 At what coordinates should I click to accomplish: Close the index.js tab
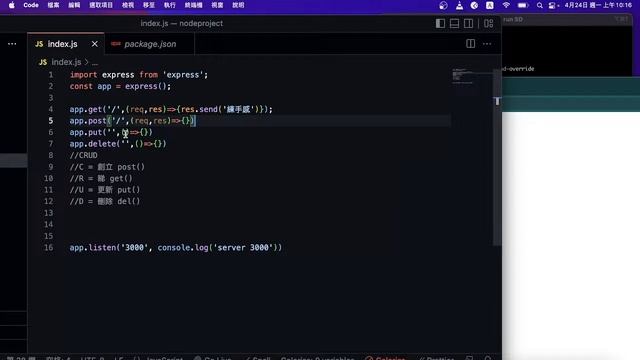95,44
